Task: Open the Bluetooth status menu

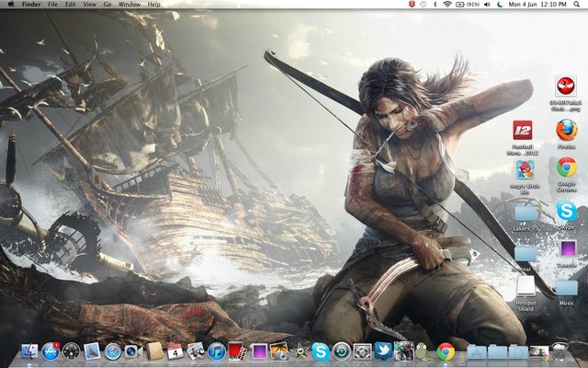Action: [x=435, y=4]
